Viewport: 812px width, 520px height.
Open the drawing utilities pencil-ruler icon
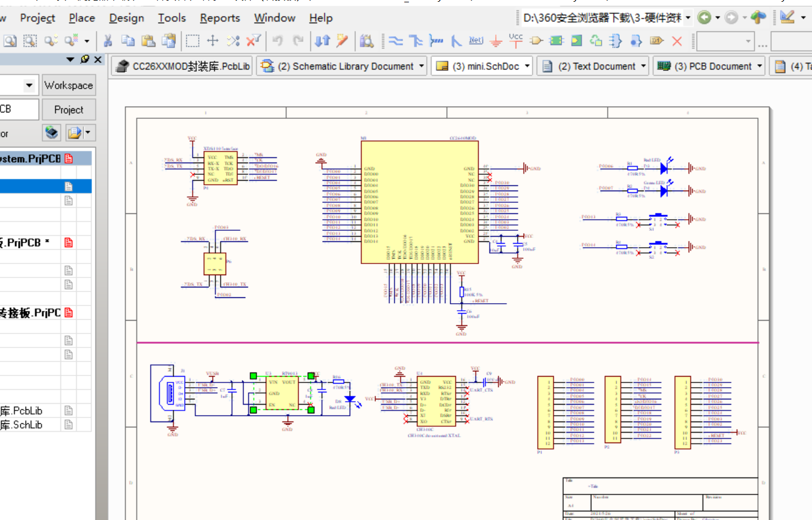[x=788, y=17]
